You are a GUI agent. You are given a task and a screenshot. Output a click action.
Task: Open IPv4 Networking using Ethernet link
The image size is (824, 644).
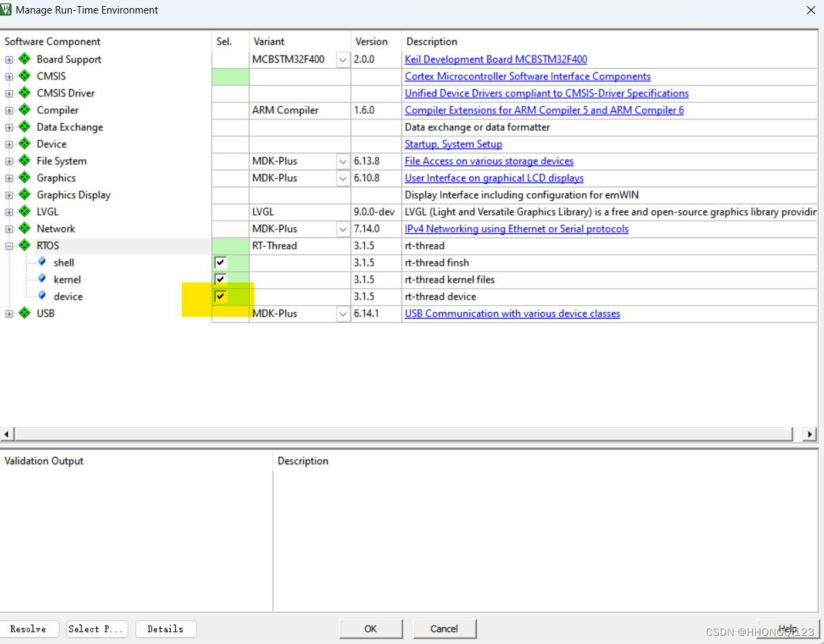[517, 229]
